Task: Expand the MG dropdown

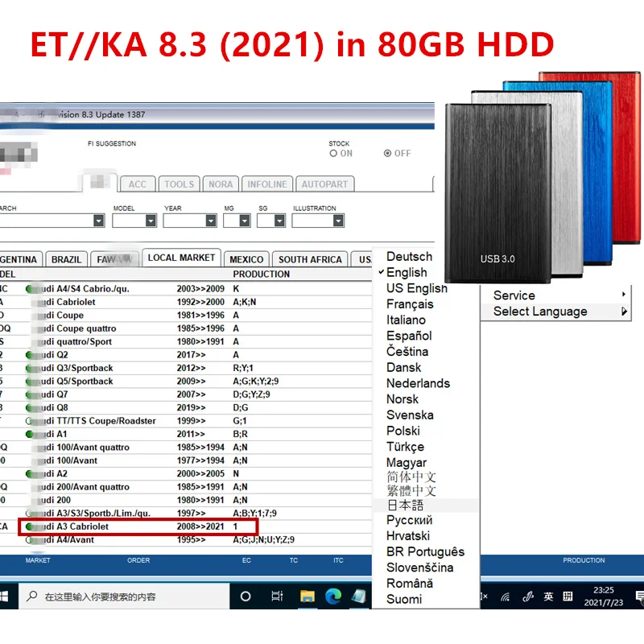Action: click(x=245, y=221)
